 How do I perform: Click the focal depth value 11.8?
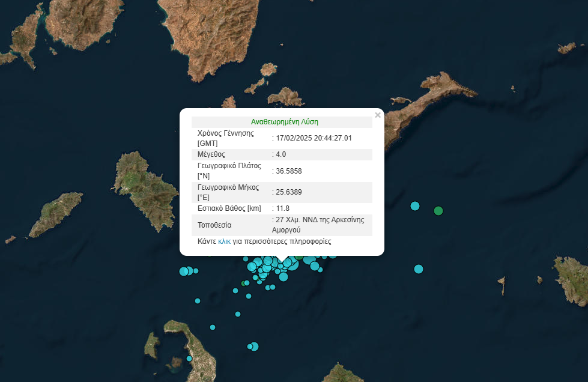coord(282,208)
